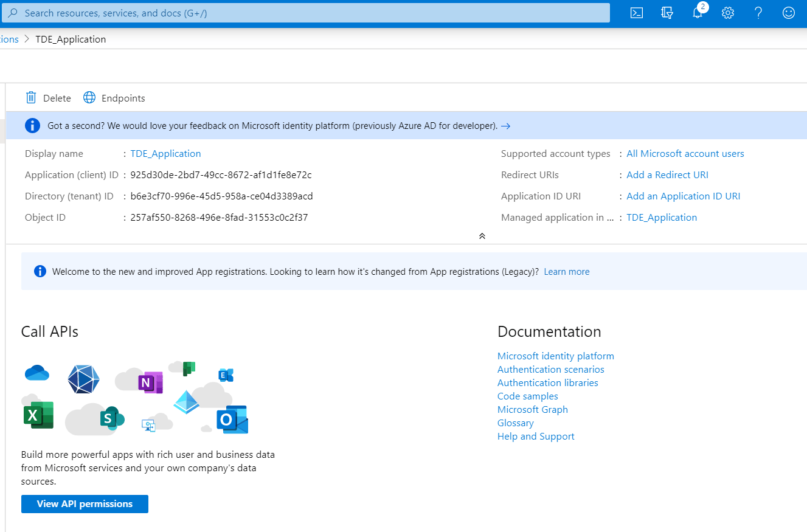Send feedback using the smiley icon
This screenshot has height=532, width=807.
coord(789,13)
